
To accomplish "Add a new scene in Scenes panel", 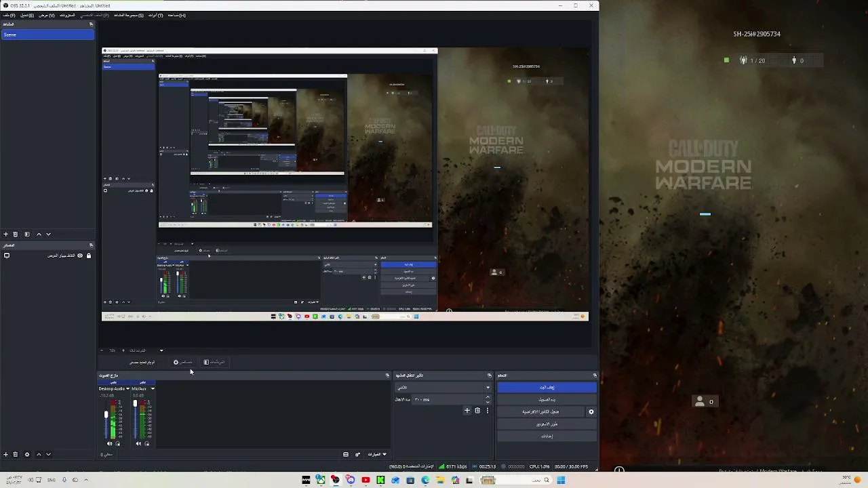I will pyautogui.click(x=5, y=235).
